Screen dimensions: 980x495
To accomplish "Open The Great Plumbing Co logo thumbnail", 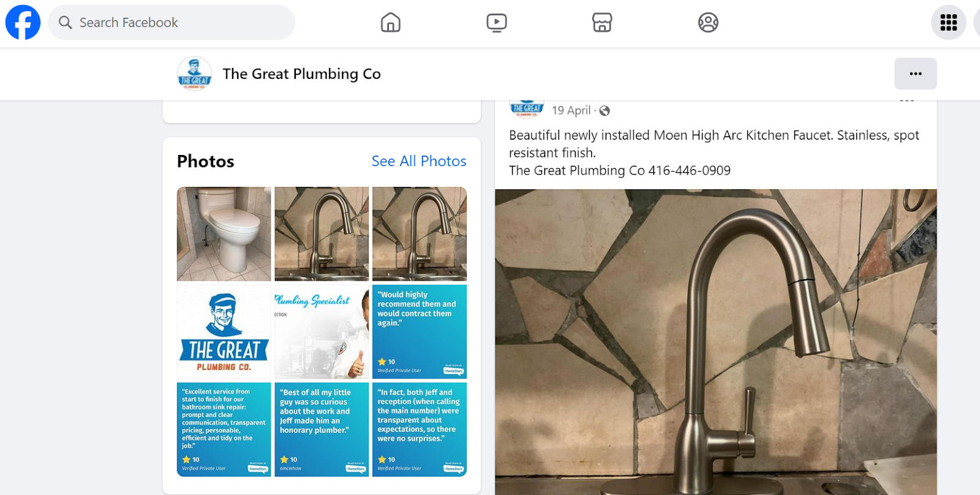I will 224,331.
